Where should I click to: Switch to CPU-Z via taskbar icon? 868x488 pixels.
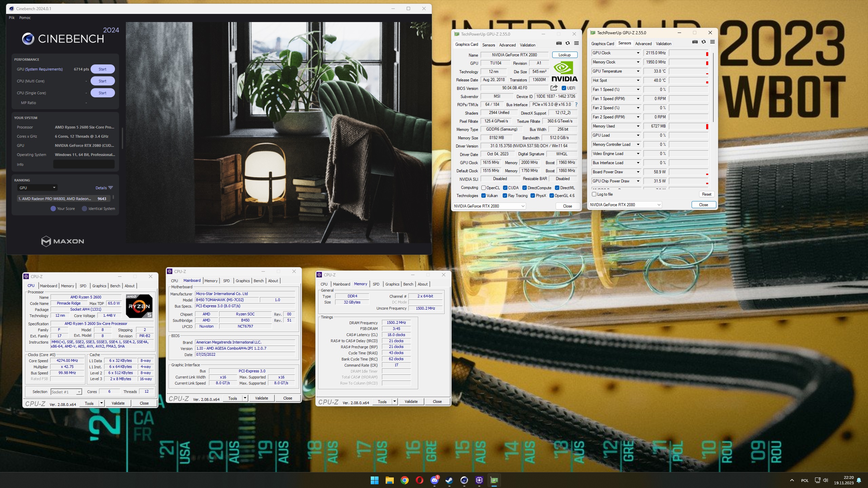(x=479, y=480)
